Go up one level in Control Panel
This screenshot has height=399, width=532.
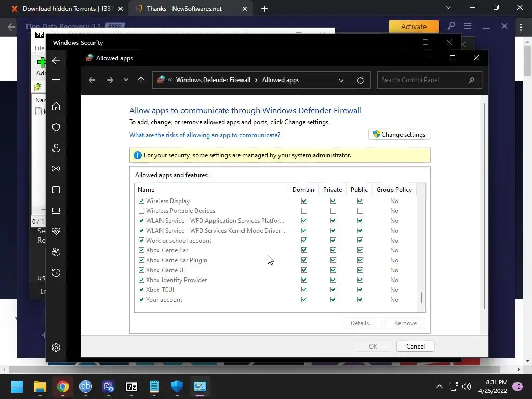tap(141, 80)
